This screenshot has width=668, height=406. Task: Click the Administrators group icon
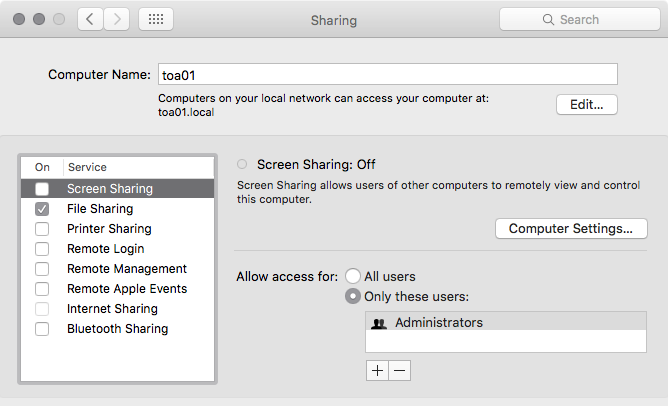[x=379, y=323]
